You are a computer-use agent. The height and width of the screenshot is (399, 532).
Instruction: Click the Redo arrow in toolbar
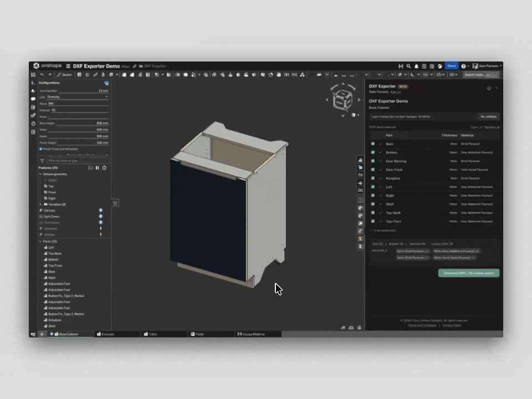[50, 75]
